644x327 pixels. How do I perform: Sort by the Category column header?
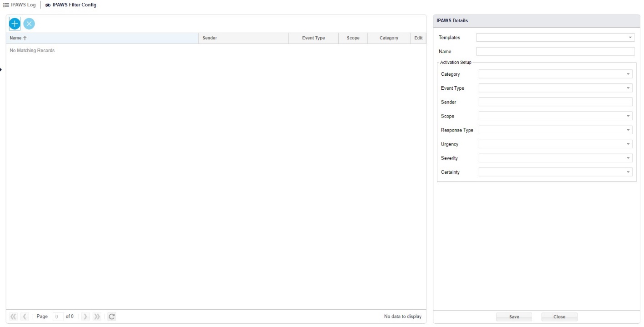(389, 38)
